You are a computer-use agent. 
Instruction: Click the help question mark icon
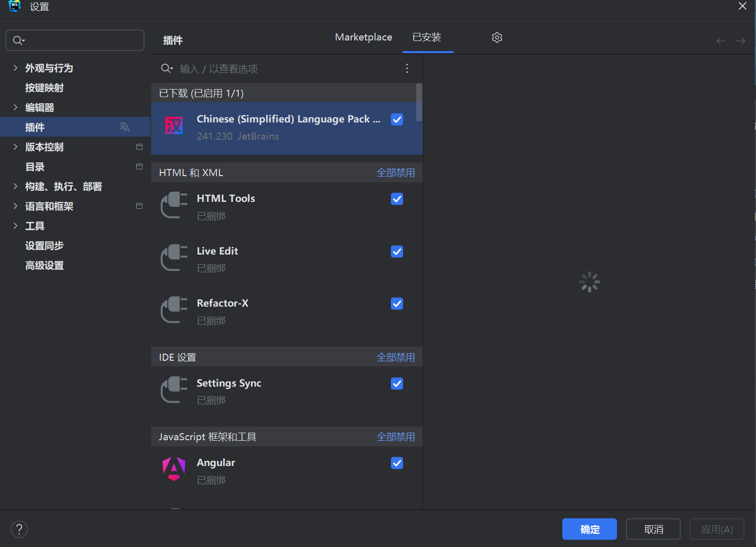coord(19,529)
